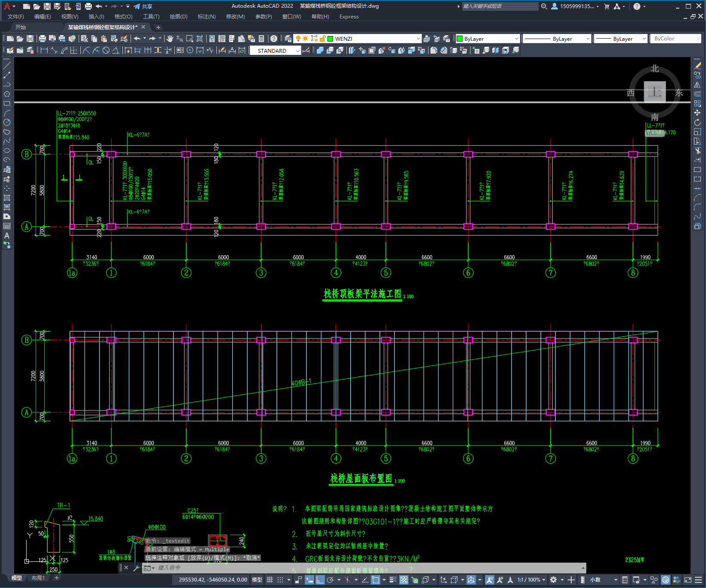The width and height of the screenshot is (706, 588).
Task: Select the Mirror tool in the modify toolbar
Action: pyautogui.click(x=697, y=84)
